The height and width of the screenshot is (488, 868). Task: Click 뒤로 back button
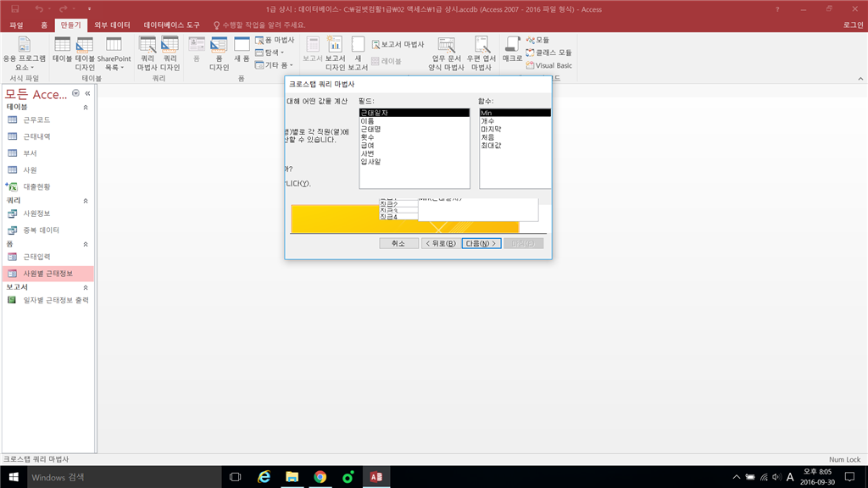440,243
